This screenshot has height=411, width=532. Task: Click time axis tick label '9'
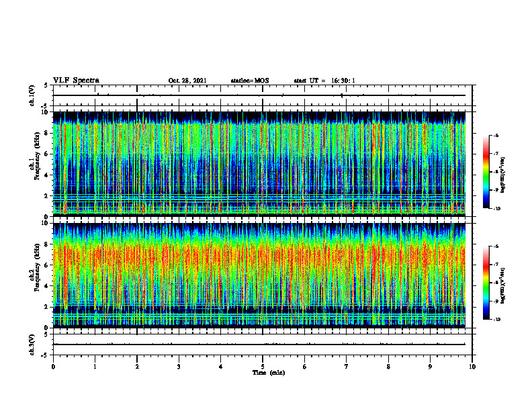[430, 366]
